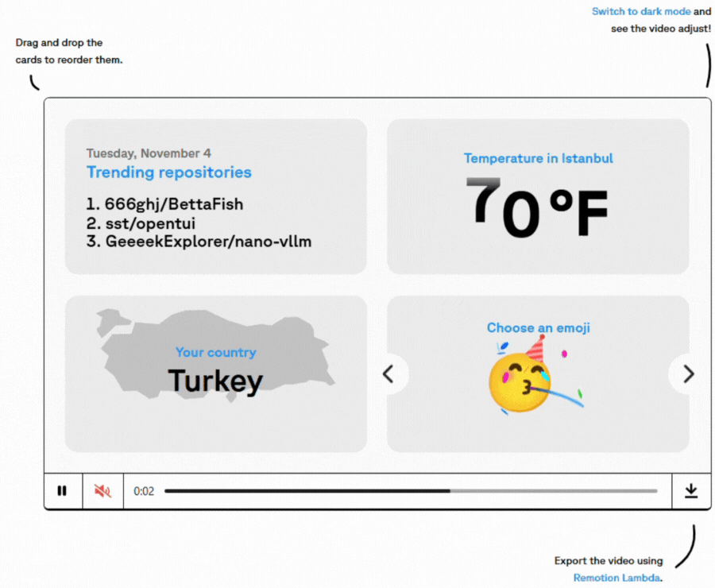Toggle playback with the play/pause control
The width and height of the screenshot is (715, 588).
pyautogui.click(x=62, y=490)
